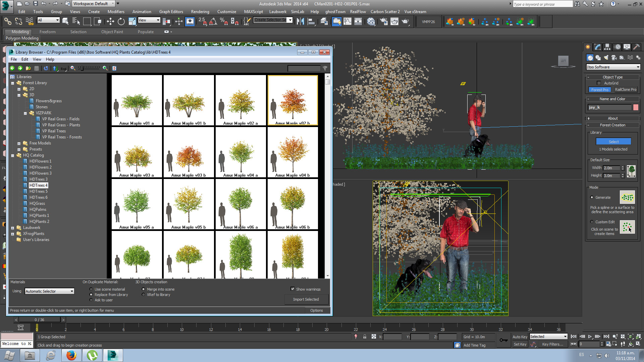Screen dimensions: 644x362
Task: Open the Rendering menu
Action: (x=200, y=12)
